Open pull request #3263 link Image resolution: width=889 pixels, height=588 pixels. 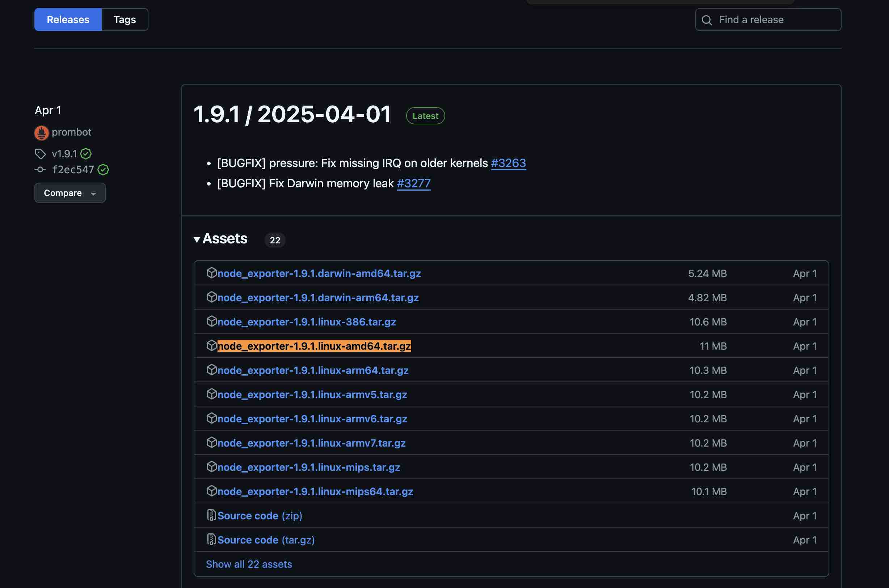click(508, 163)
